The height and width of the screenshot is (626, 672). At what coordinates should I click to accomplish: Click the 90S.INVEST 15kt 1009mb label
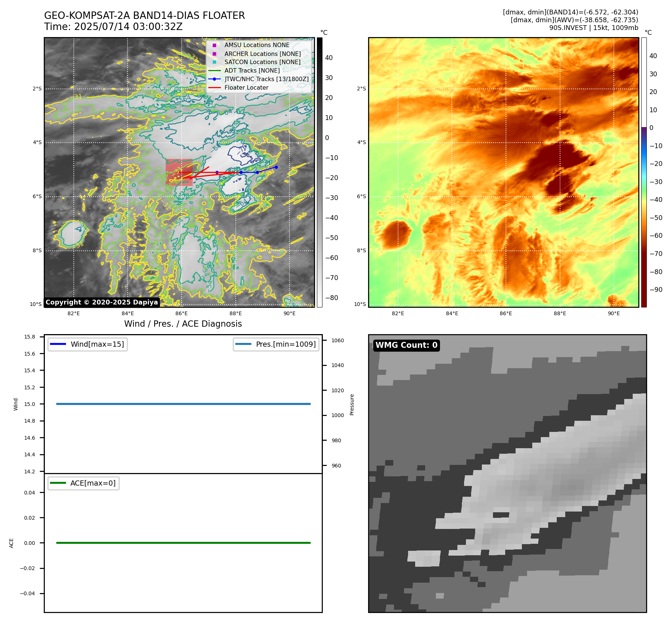coord(594,28)
